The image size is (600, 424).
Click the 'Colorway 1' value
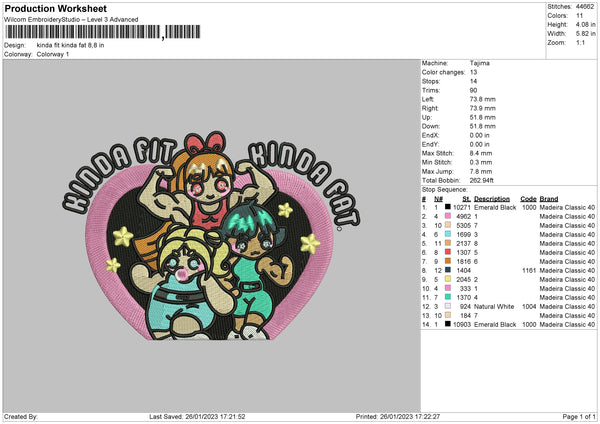pyautogui.click(x=53, y=54)
